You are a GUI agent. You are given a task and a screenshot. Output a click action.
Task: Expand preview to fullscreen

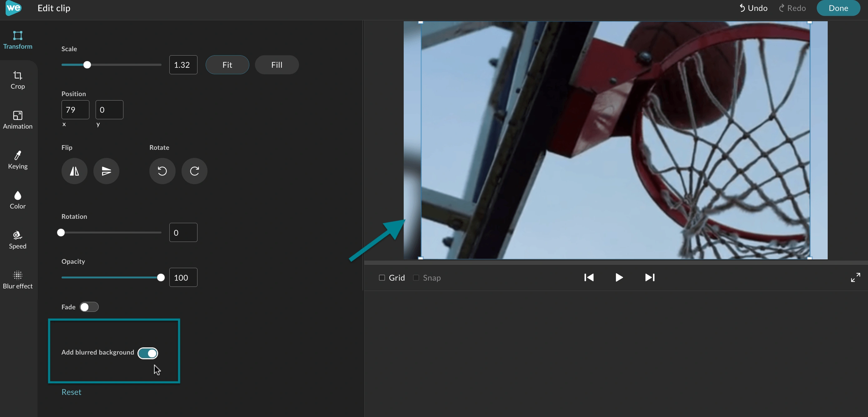855,278
